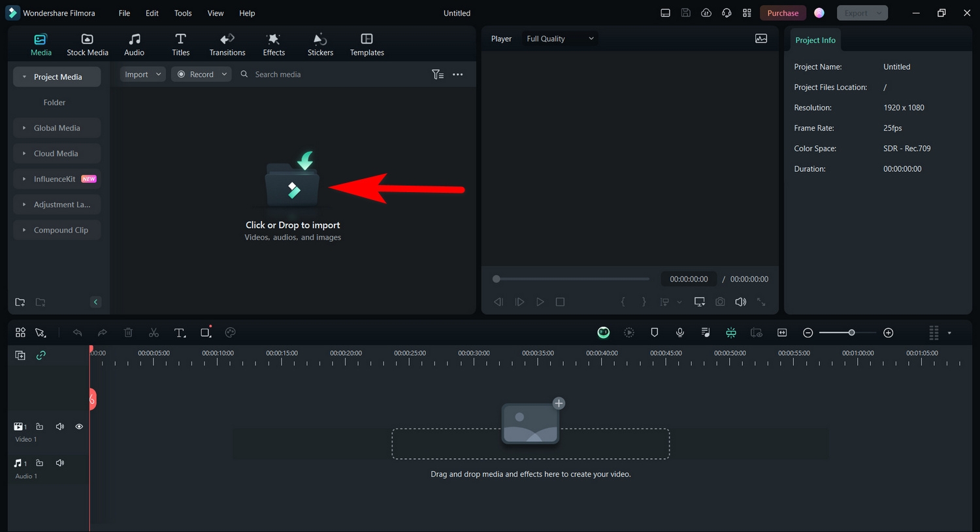Click the split scissors tool
Viewport: 980px width, 532px height.
tap(154, 333)
